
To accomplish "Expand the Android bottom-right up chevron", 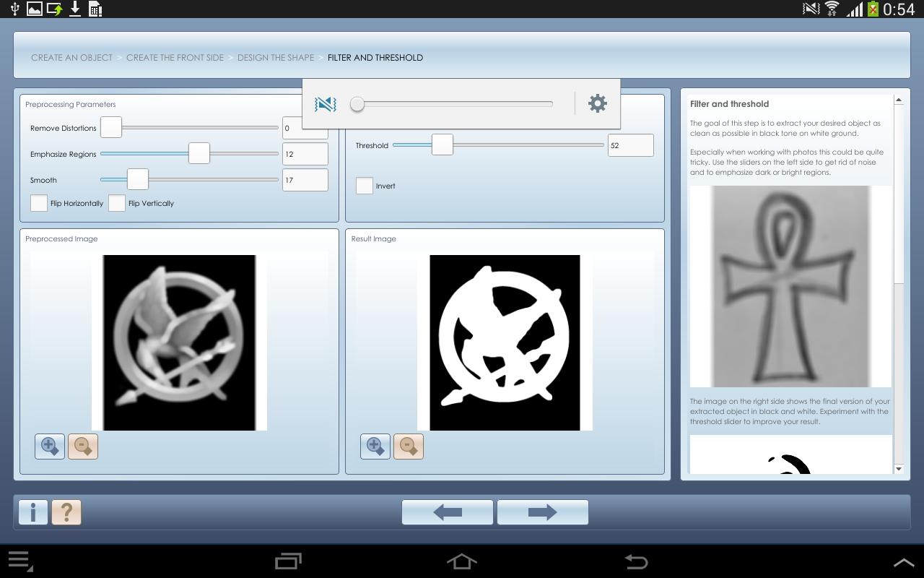I will point(904,562).
